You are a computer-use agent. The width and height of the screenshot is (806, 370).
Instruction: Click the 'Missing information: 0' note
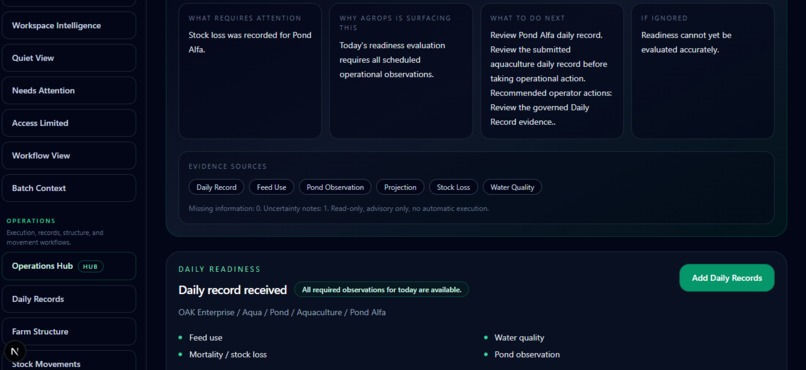(x=338, y=209)
